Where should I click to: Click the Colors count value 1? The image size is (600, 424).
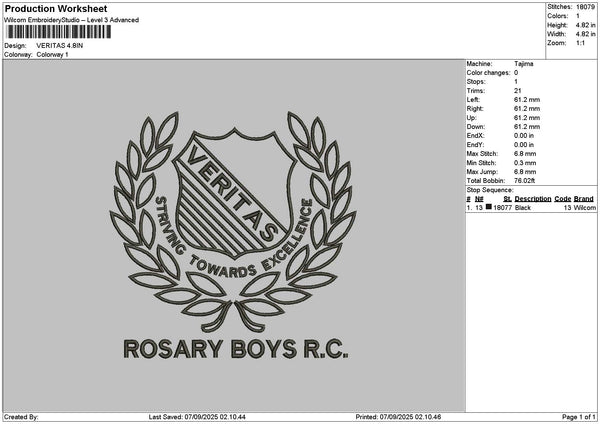(578, 16)
